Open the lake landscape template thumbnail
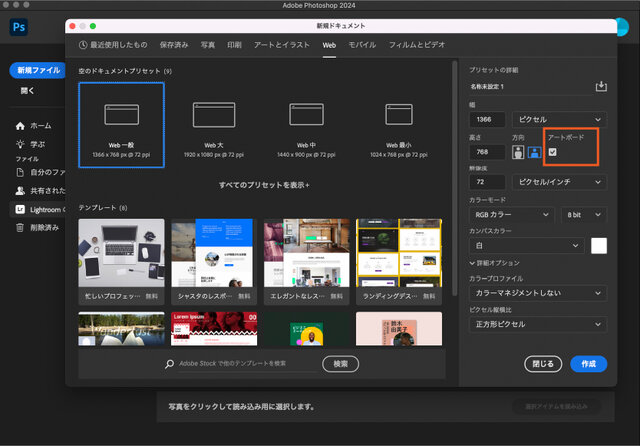Viewport: 640px width, 446px height. click(122, 329)
